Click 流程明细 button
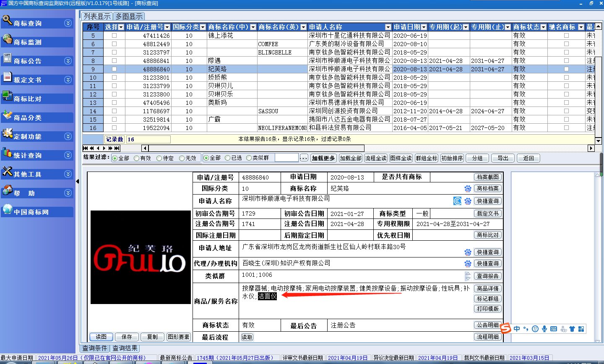Screen dimensions: 604x364 488,337
